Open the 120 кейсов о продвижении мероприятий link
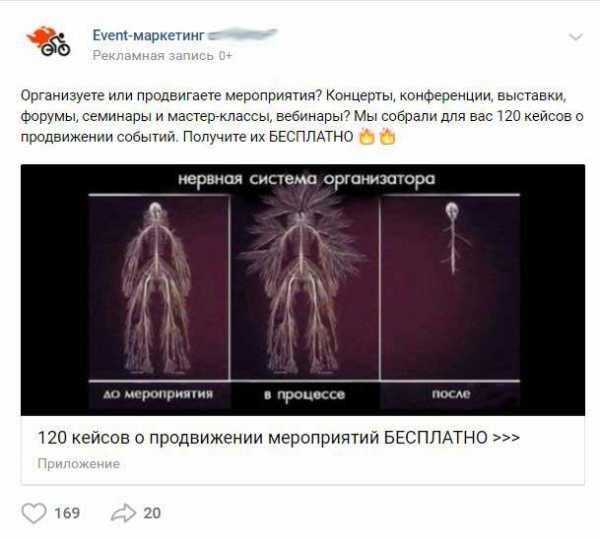The height and width of the screenshot is (539, 600). [279, 438]
